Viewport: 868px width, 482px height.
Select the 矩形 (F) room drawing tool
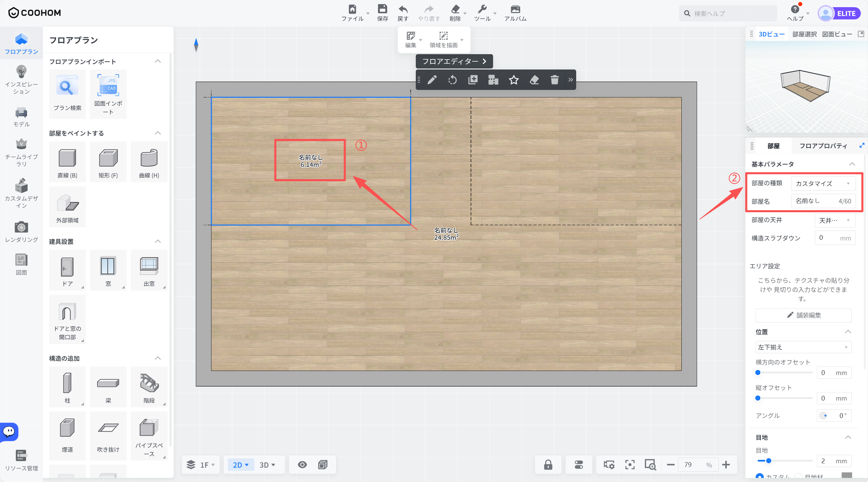(108, 162)
